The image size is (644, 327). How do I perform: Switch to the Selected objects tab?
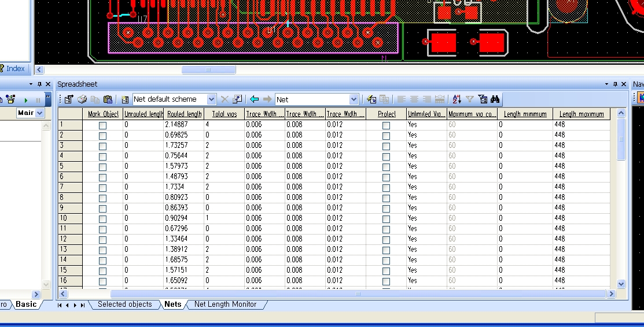point(124,304)
